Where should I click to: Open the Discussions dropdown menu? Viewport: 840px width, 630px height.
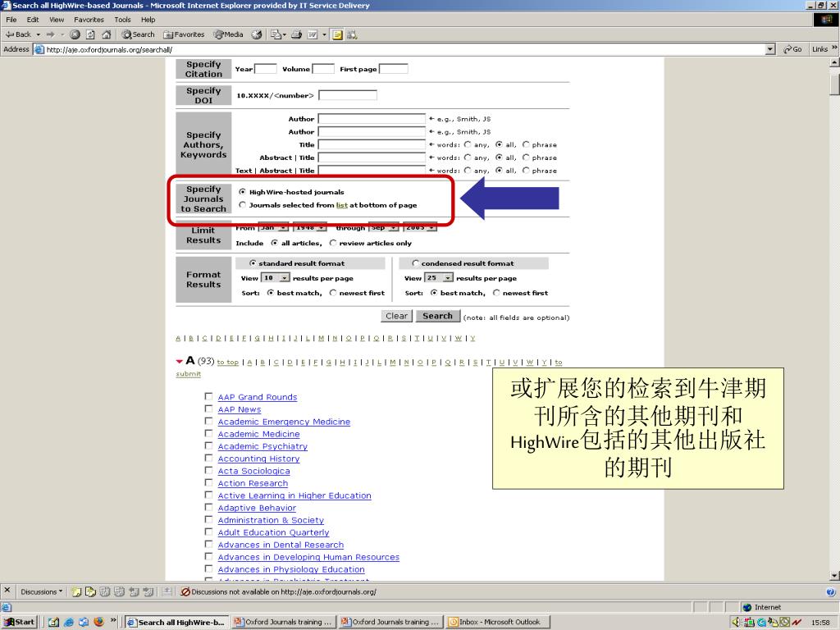tap(41, 591)
